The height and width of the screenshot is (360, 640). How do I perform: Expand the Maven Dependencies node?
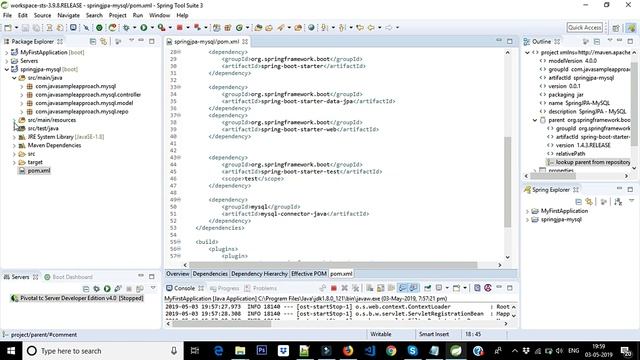click(14, 145)
